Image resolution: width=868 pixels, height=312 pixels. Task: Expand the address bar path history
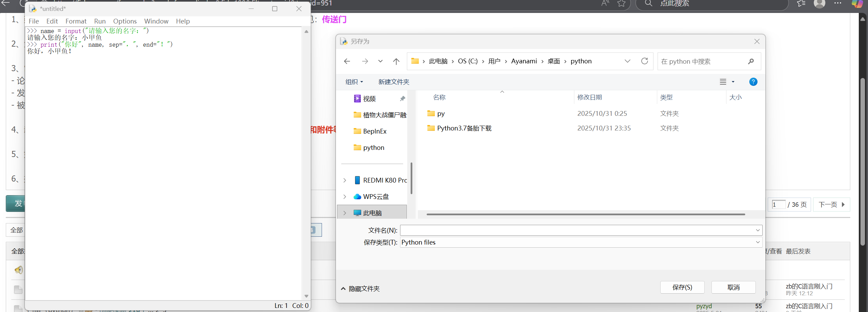coord(627,61)
